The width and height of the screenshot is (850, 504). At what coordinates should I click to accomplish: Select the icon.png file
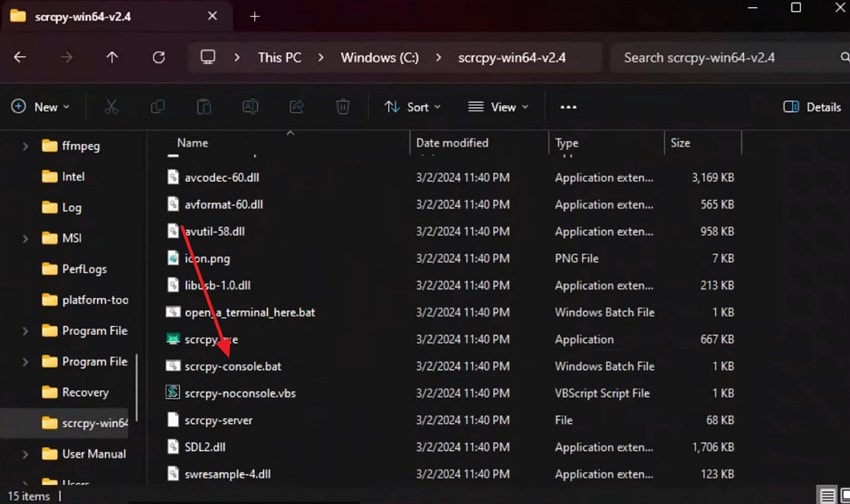click(x=207, y=259)
